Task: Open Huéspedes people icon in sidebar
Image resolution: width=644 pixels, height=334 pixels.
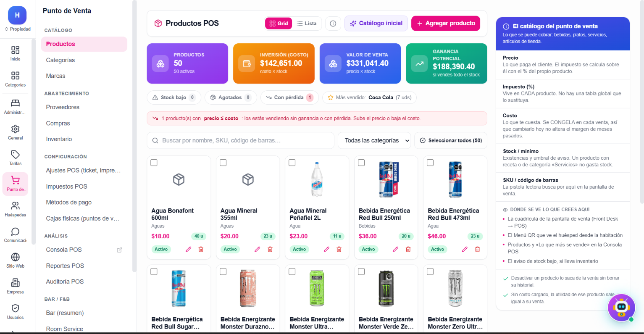Action: tap(15, 209)
